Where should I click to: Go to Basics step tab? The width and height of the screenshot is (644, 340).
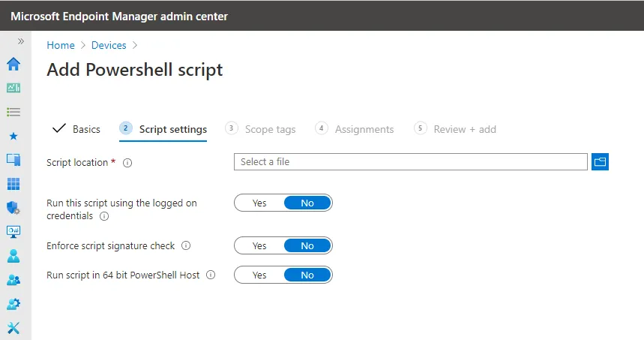[x=76, y=129]
